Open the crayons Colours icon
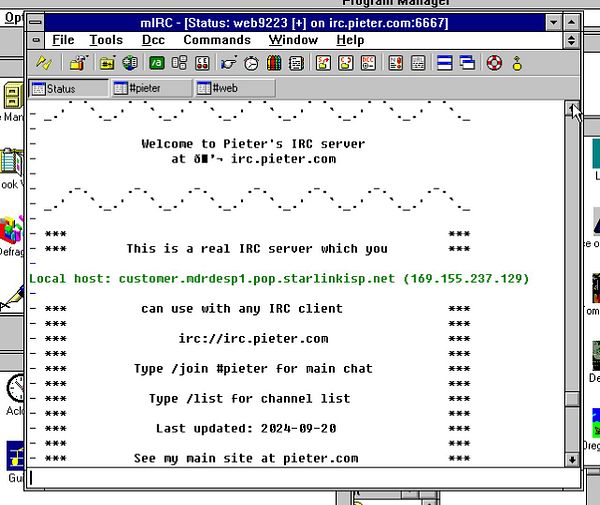This screenshot has width=600, height=505. pyautogui.click(x=274, y=63)
